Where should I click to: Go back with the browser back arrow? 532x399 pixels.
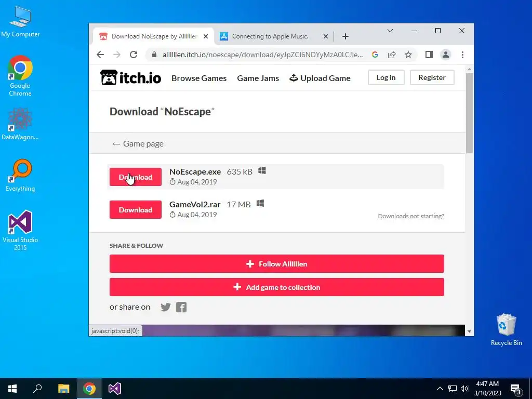tap(100, 55)
